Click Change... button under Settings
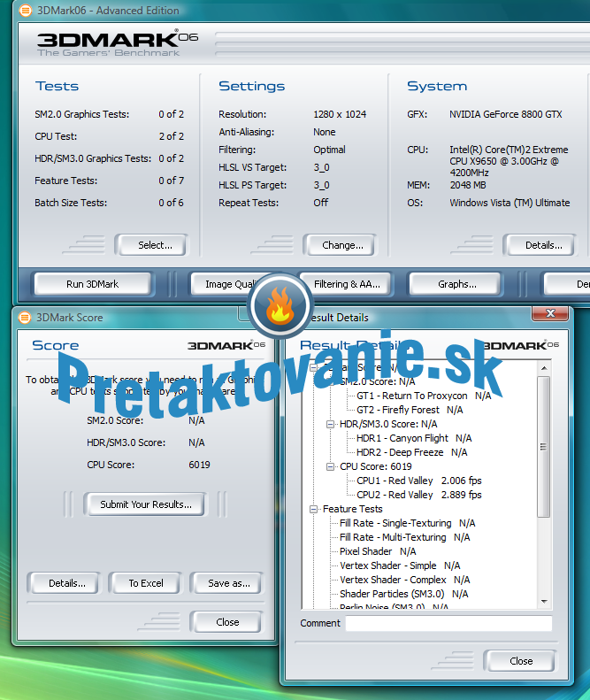 340,245
